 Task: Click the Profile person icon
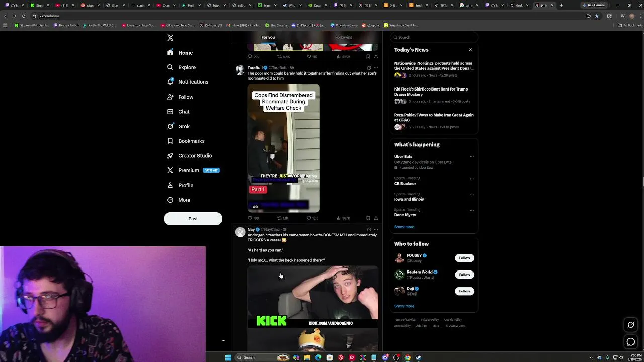tap(170, 185)
